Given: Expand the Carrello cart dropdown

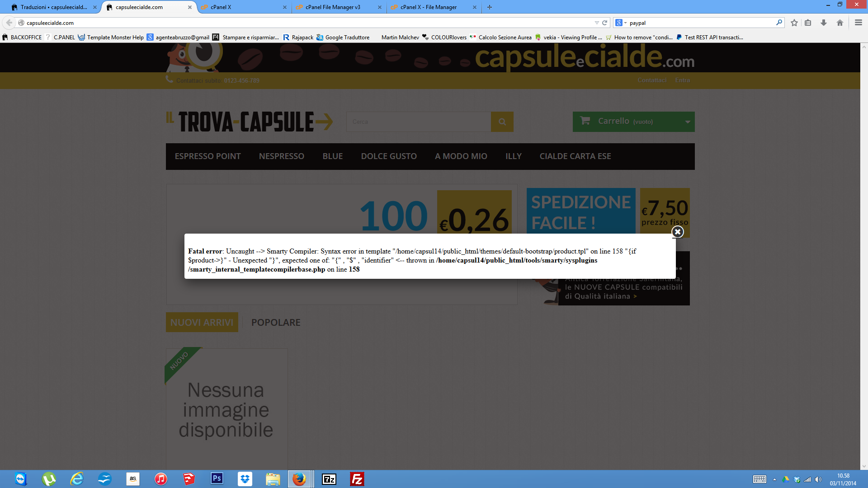Looking at the screenshot, I should (x=687, y=122).
